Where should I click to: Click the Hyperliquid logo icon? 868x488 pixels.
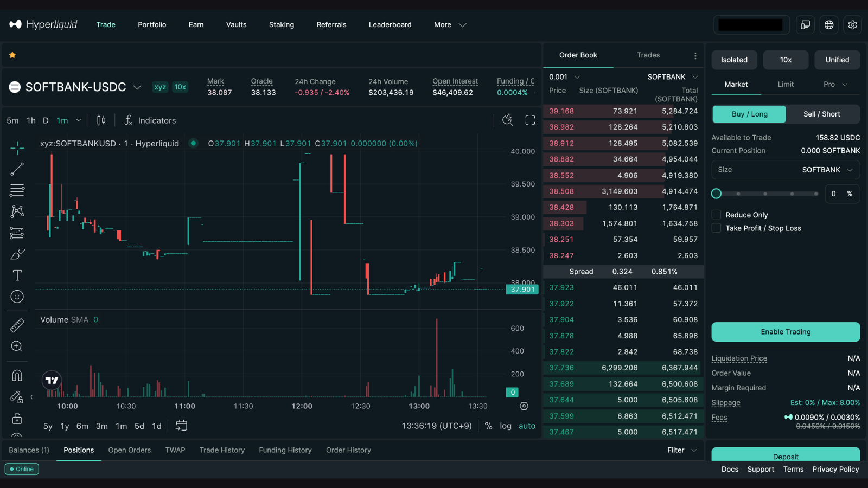pos(15,24)
